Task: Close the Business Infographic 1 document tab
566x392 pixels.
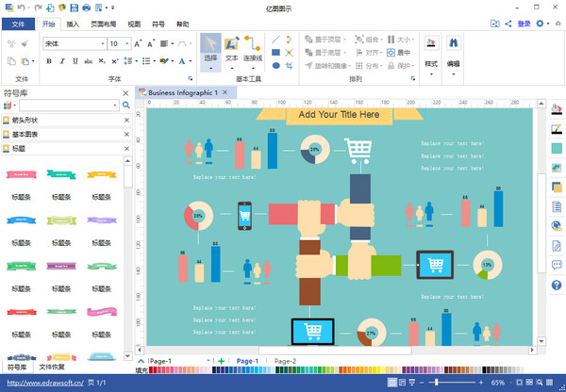Action: click(225, 92)
